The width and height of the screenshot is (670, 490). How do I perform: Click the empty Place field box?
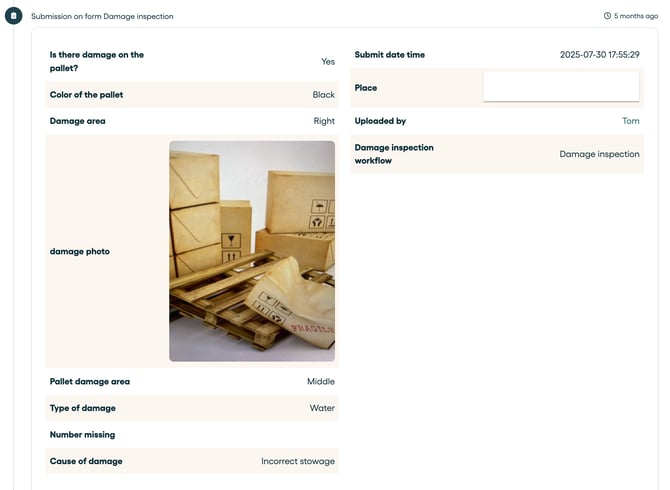(561, 87)
